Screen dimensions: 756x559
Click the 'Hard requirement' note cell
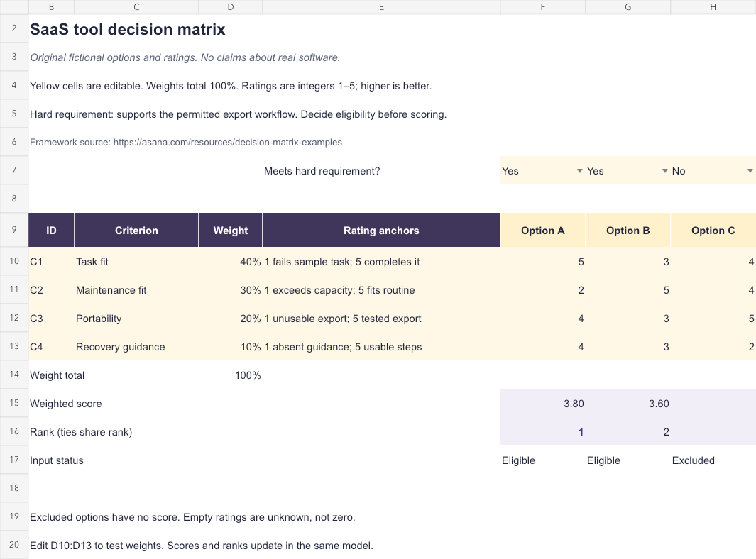point(239,114)
